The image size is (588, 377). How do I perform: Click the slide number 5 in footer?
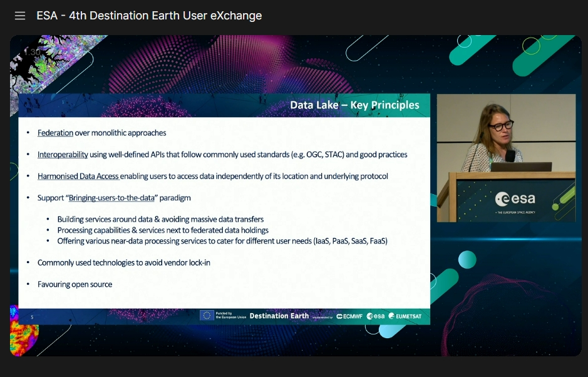[x=32, y=318]
